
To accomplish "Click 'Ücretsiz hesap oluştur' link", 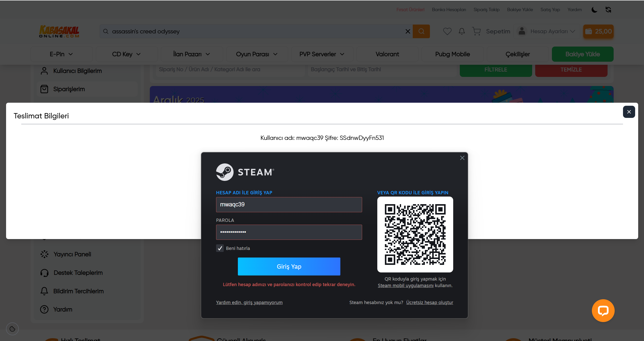I will pos(430,303).
